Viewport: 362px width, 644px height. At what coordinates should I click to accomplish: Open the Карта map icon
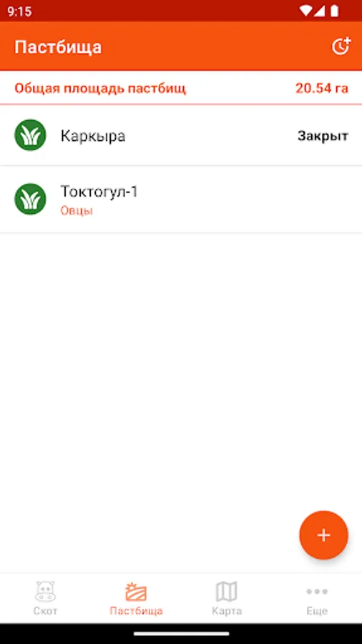tap(227, 592)
